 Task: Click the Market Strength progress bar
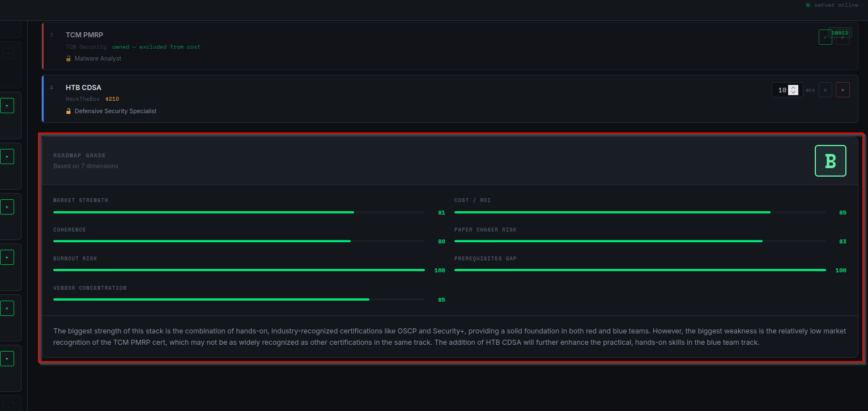point(238,212)
